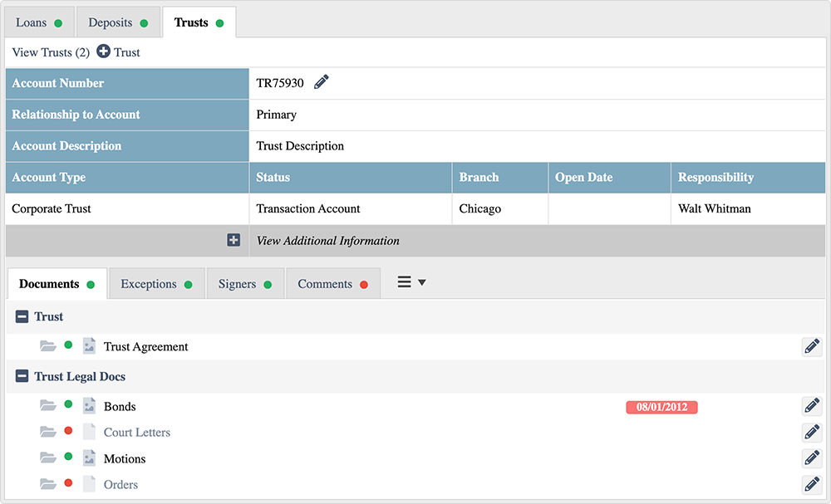The height and width of the screenshot is (504, 831).
Task: Edit the Orders document row
Action: click(811, 485)
